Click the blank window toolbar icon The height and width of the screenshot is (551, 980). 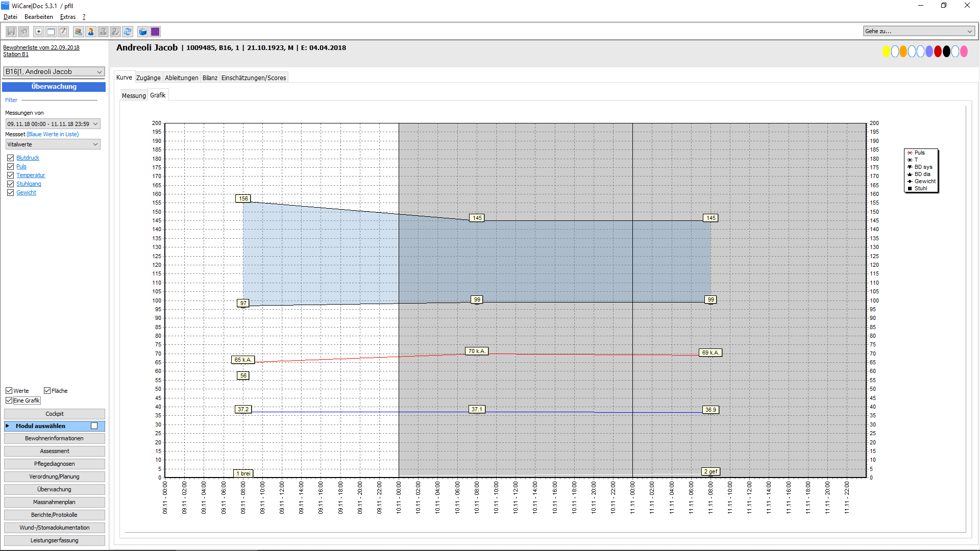pos(51,32)
